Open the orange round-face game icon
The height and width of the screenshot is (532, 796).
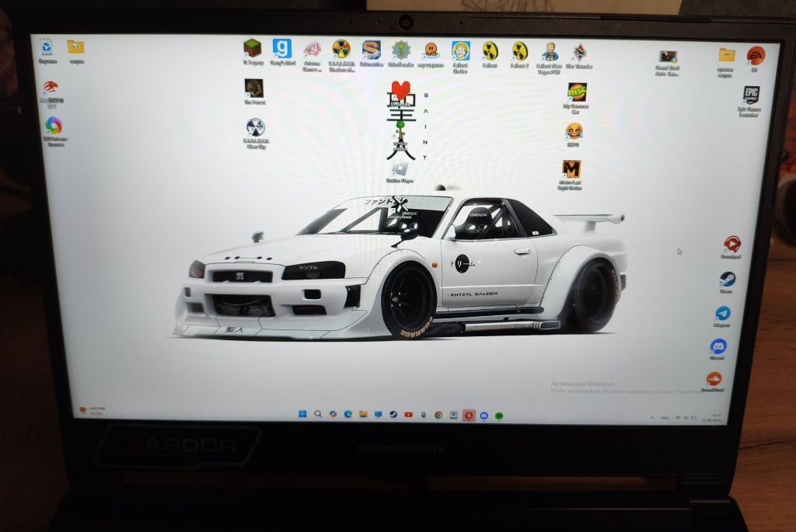pos(431,54)
